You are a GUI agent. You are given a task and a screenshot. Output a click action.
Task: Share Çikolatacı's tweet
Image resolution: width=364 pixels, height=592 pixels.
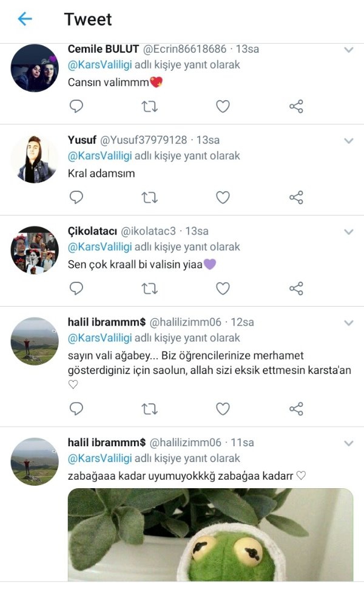296,288
